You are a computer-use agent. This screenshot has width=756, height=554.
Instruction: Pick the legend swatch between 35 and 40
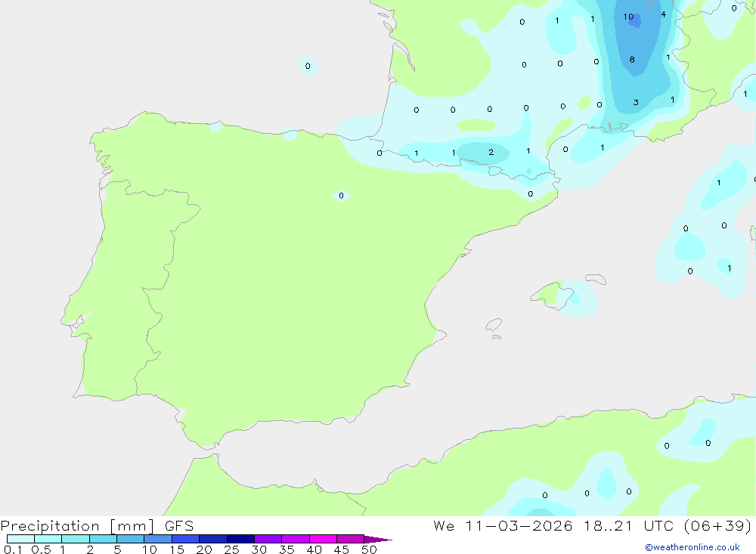pyautogui.click(x=295, y=539)
